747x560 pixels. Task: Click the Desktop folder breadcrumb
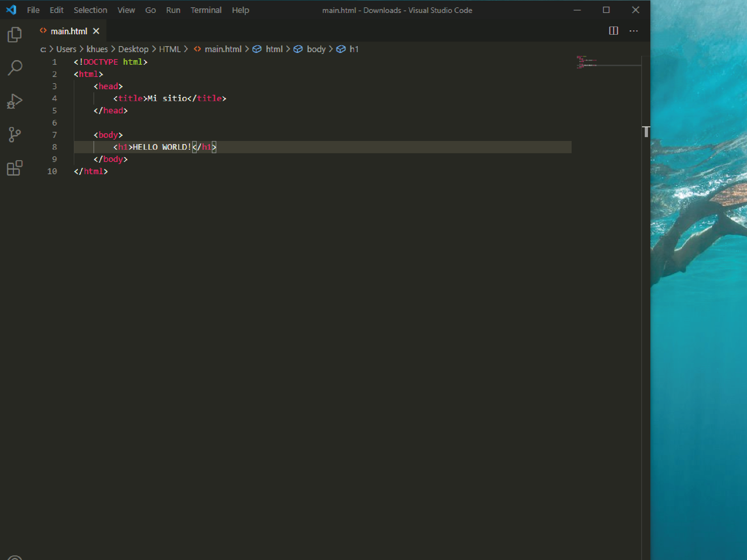pos(133,49)
